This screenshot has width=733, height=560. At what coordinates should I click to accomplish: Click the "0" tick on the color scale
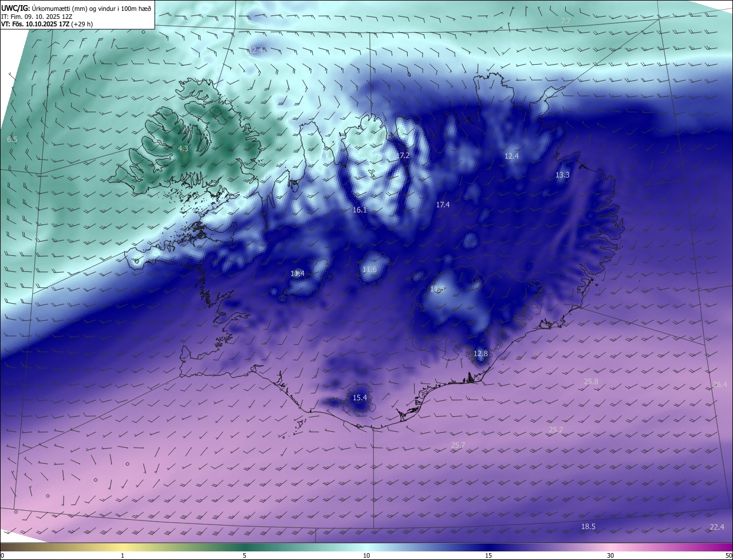coord(2,556)
